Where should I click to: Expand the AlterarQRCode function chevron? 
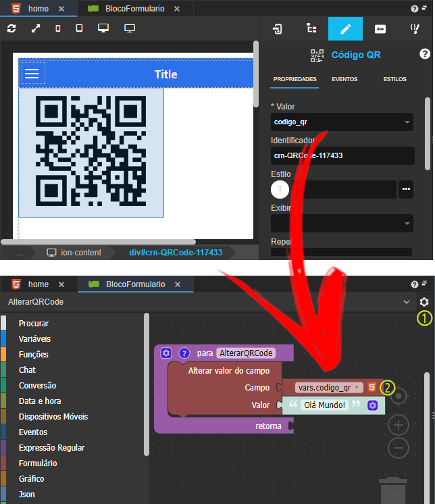click(x=407, y=302)
